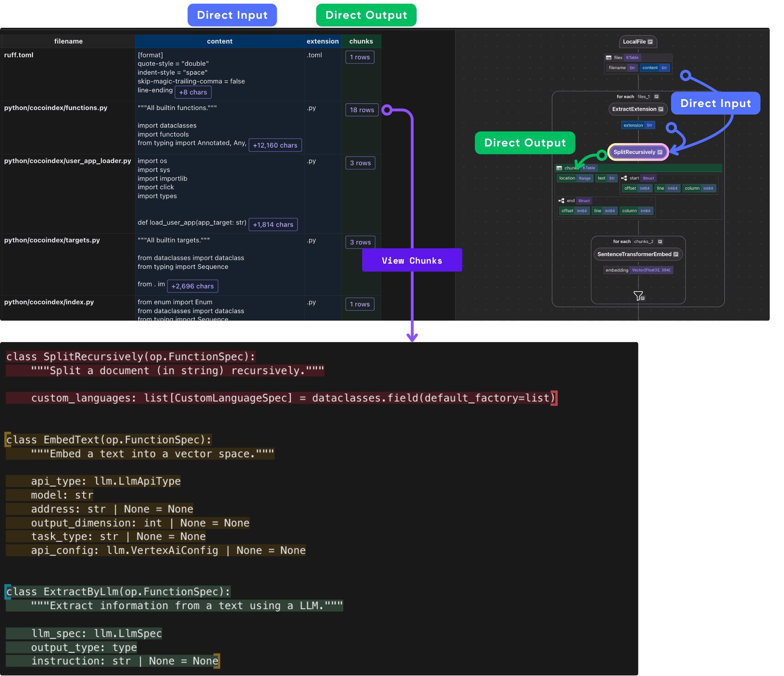Open the SplitRecursively node details icon

click(x=660, y=152)
